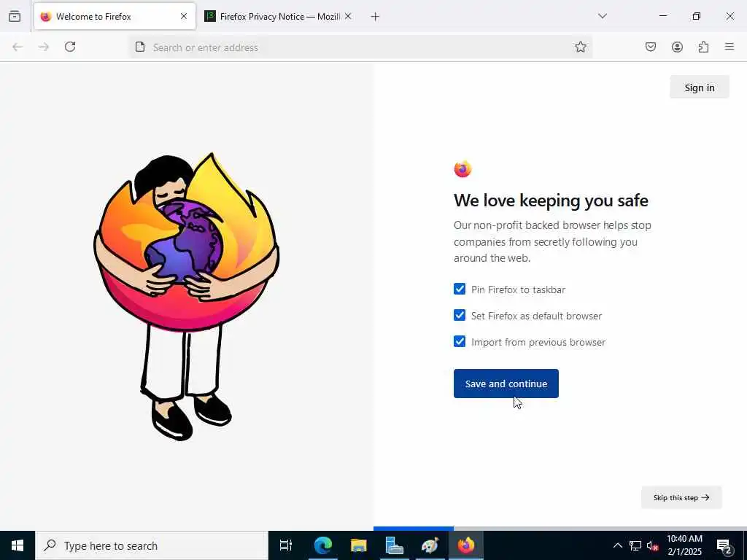Image resolution: width=747 pixels, height=560 pixels.
Task: Click the forward navigation arrow
Action: 44,47
